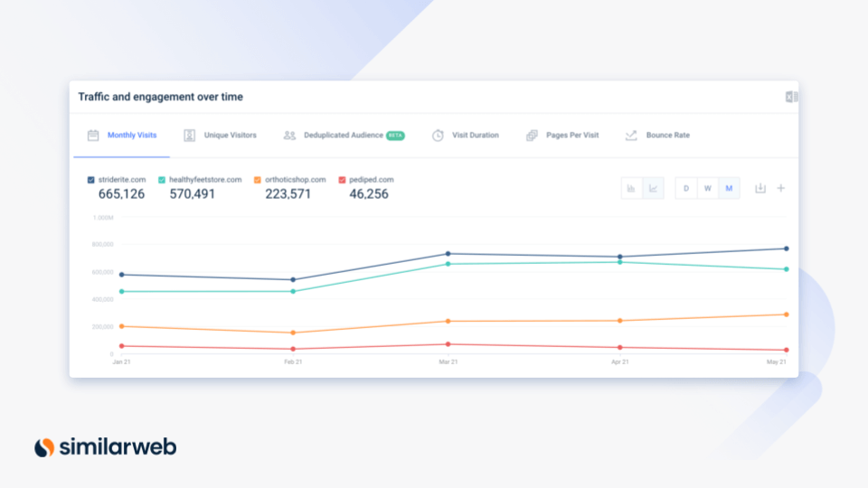
Task: Click the Bounce Rate arrow icon
Action: click(631, 135)
